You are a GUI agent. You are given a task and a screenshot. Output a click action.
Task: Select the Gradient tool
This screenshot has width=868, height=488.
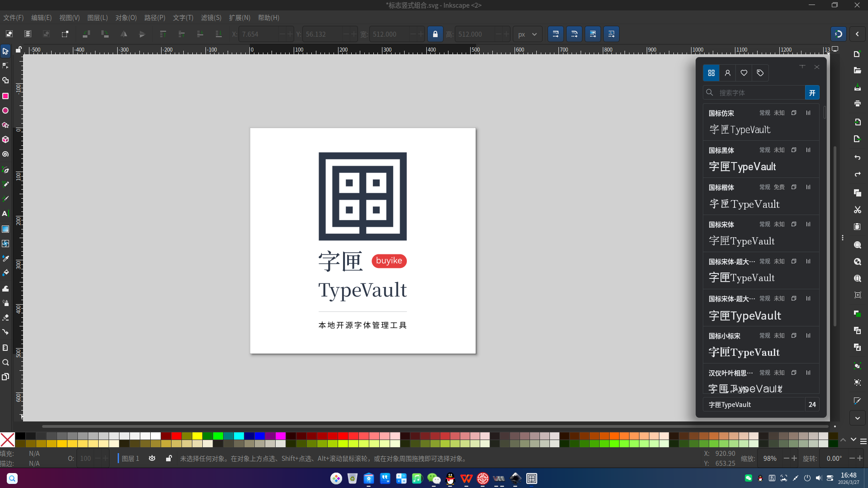5,229
